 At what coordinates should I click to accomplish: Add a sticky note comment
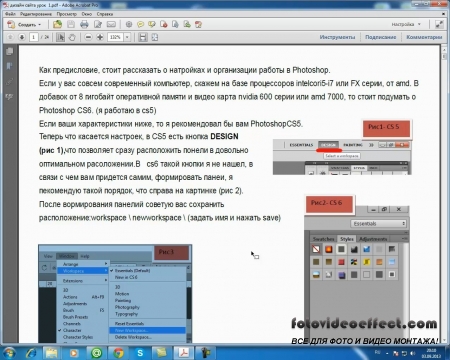[140, 24]
